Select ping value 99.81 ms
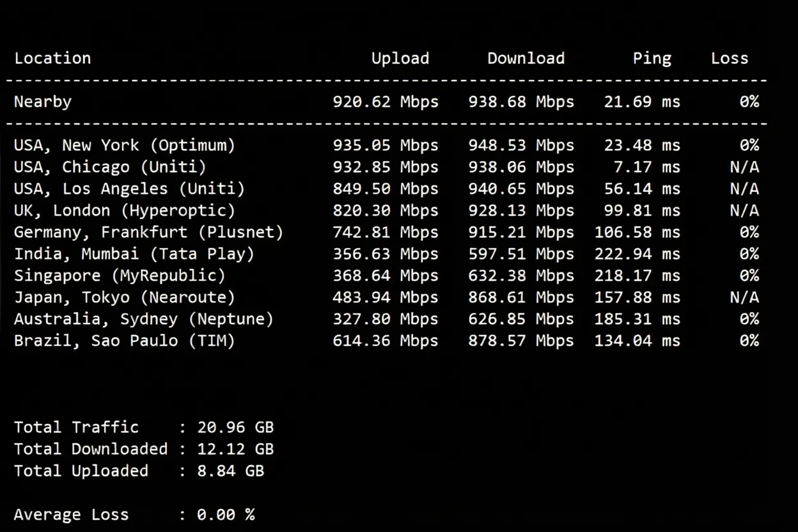 pos(643,210)
